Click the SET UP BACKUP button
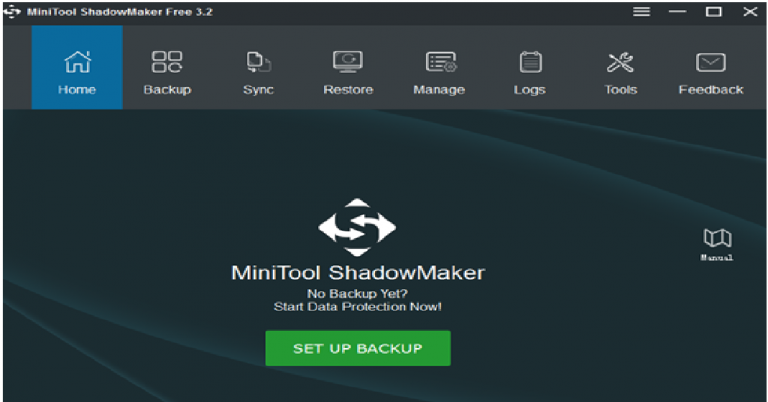 pyautogui.click(x=358, y=348)
